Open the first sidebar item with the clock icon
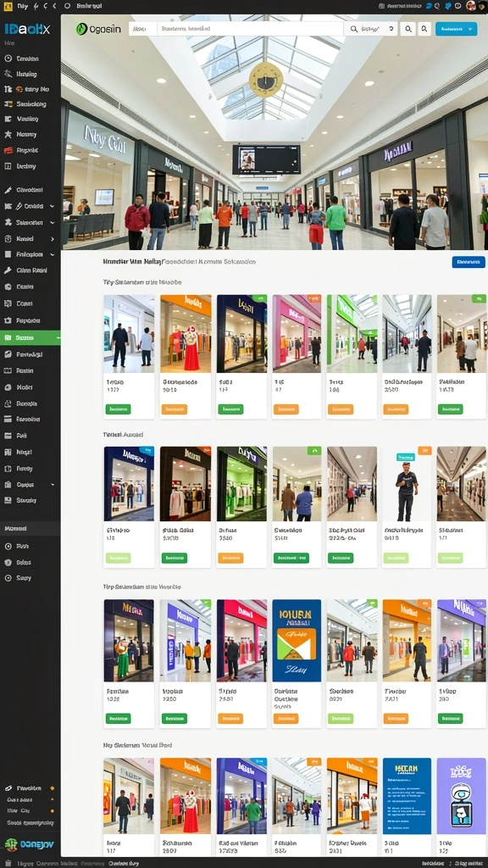Viewport: 488px width, 868px height. tap(30, 58)
